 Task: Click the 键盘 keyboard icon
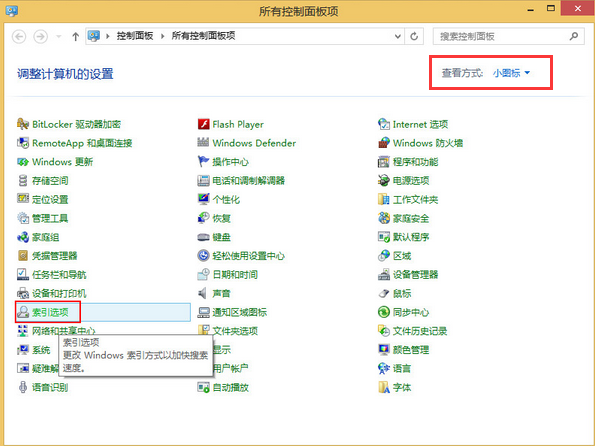[203, 237]
